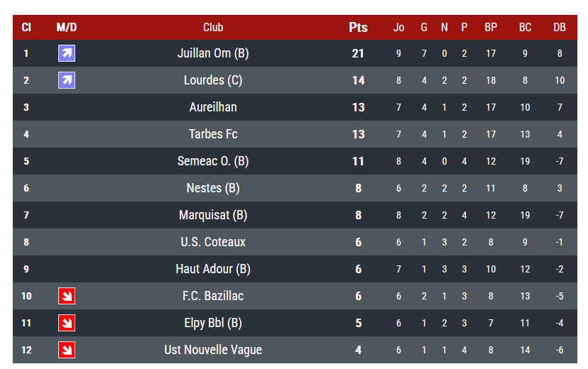
Task: Open the Semeac O. (B) team link
Action: 213,161
